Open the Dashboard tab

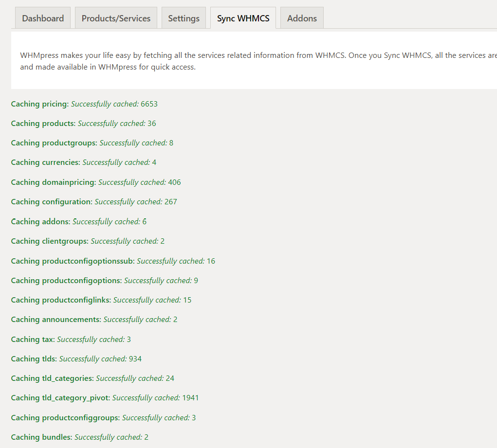[43, 18]
